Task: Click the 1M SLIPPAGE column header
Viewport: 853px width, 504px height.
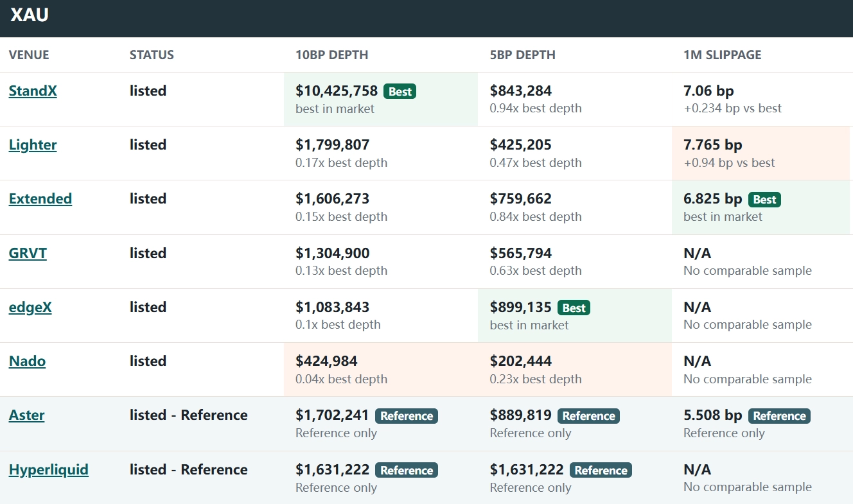Action: (x=723, y=55)
